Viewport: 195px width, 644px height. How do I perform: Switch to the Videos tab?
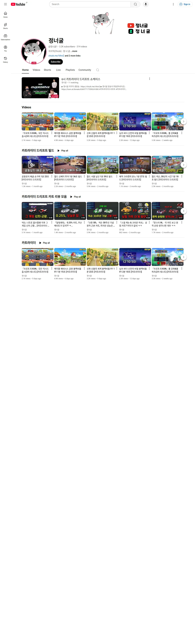[36, 70]
